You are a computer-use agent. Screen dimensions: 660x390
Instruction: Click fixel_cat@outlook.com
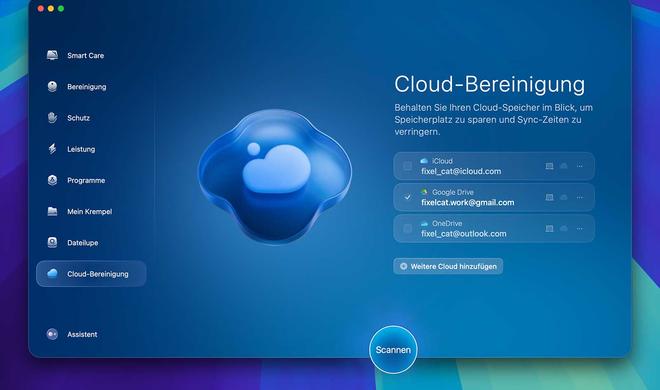[x=464, y=233]
